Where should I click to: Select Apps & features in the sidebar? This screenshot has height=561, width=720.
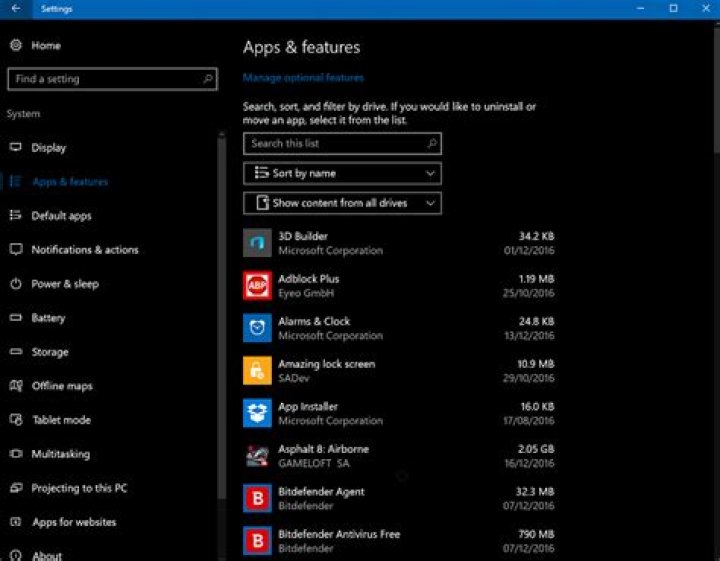70,182
